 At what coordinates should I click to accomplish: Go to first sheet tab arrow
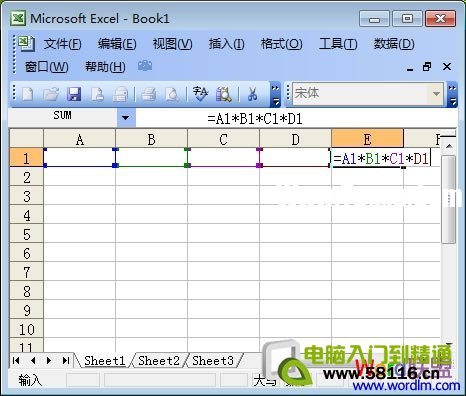(16, 360)
